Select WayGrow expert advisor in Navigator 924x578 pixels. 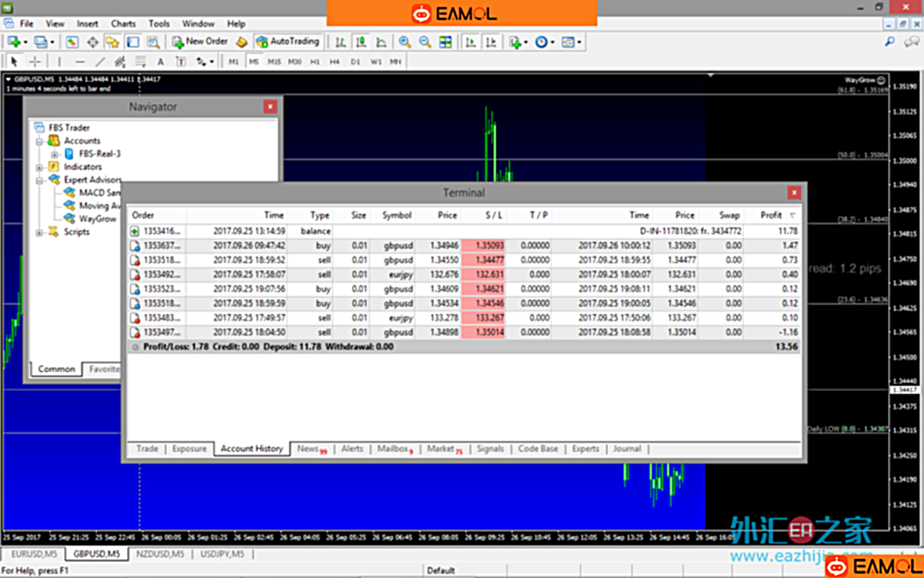coord(97,219)
